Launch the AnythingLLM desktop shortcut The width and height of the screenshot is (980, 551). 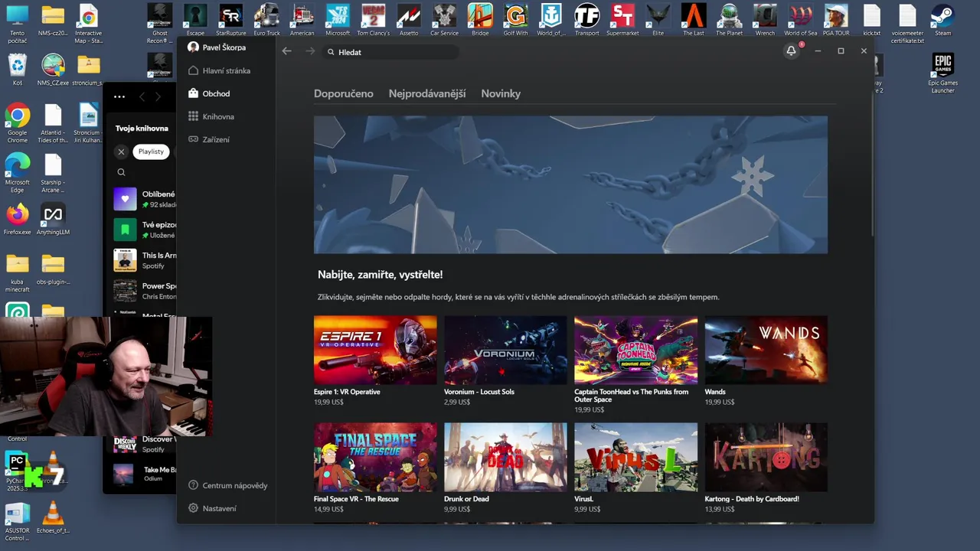click(53, 219)
